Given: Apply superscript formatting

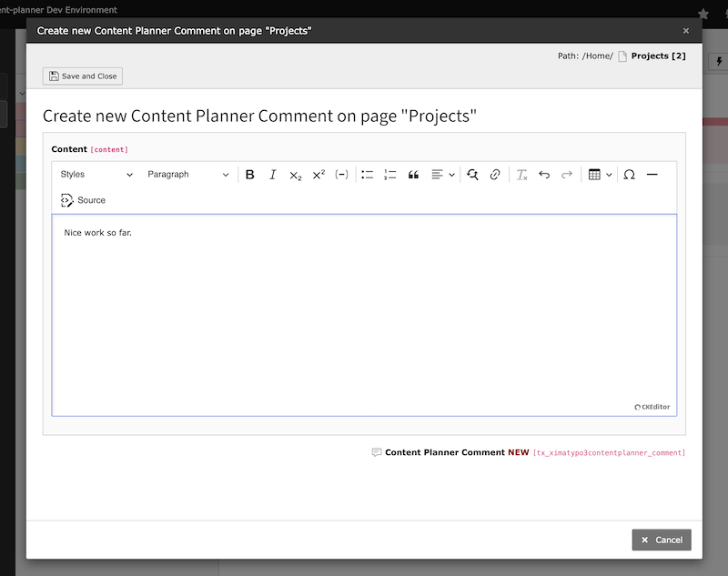Looking at the screenshot, I should tap(318, 174).
